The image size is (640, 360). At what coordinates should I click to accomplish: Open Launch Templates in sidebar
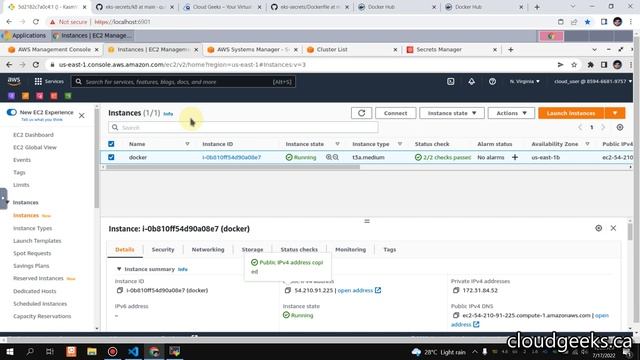37,241
